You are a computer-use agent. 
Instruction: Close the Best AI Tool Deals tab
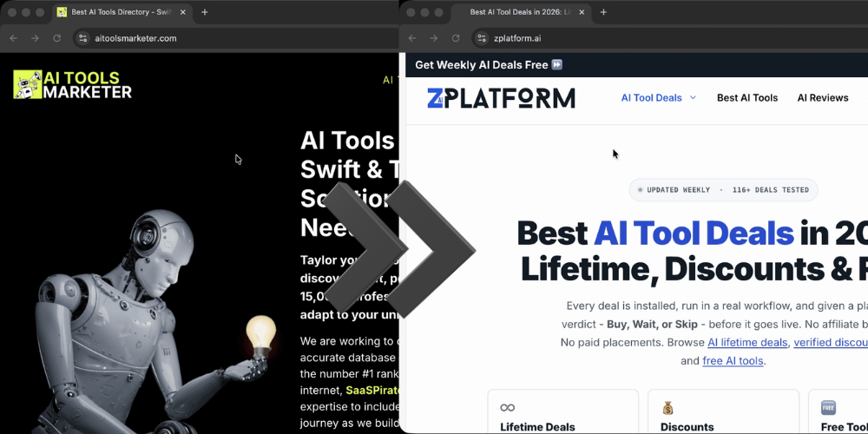[x=582, y=12]
